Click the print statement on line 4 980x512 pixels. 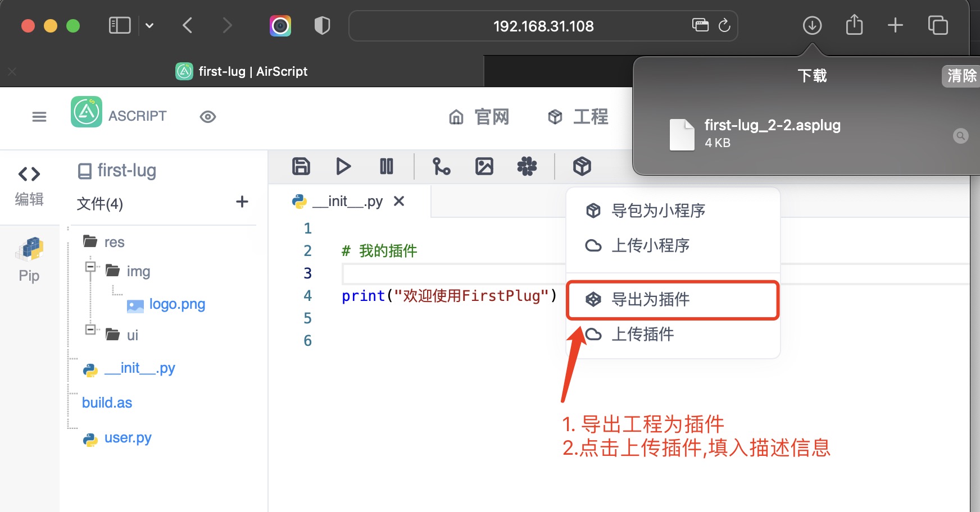pos(449,296)
